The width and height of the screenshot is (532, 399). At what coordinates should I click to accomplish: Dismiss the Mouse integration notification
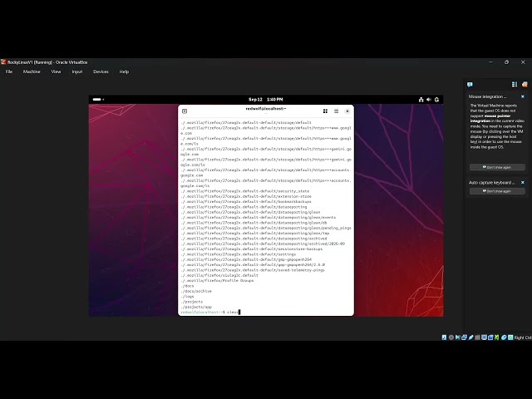523,96
